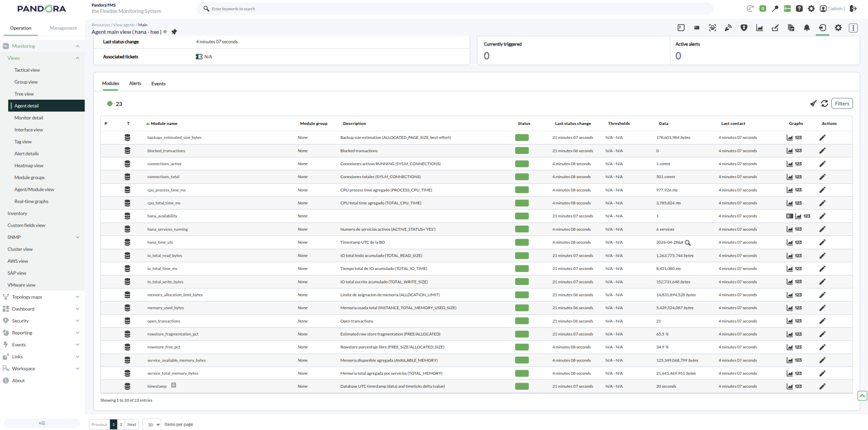
Task: Click magnifier icon beside hana_time_utc data
Action: [688, 243]
